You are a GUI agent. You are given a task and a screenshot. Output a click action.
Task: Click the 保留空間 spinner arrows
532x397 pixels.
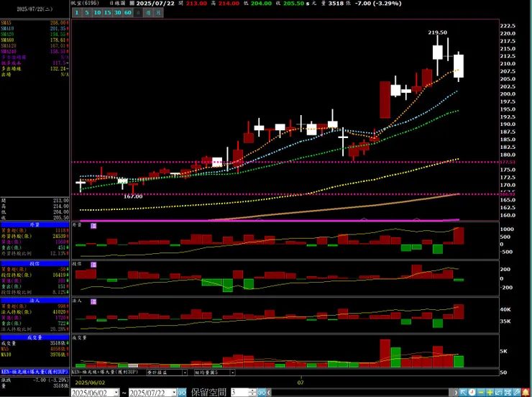tap(252, 393)
